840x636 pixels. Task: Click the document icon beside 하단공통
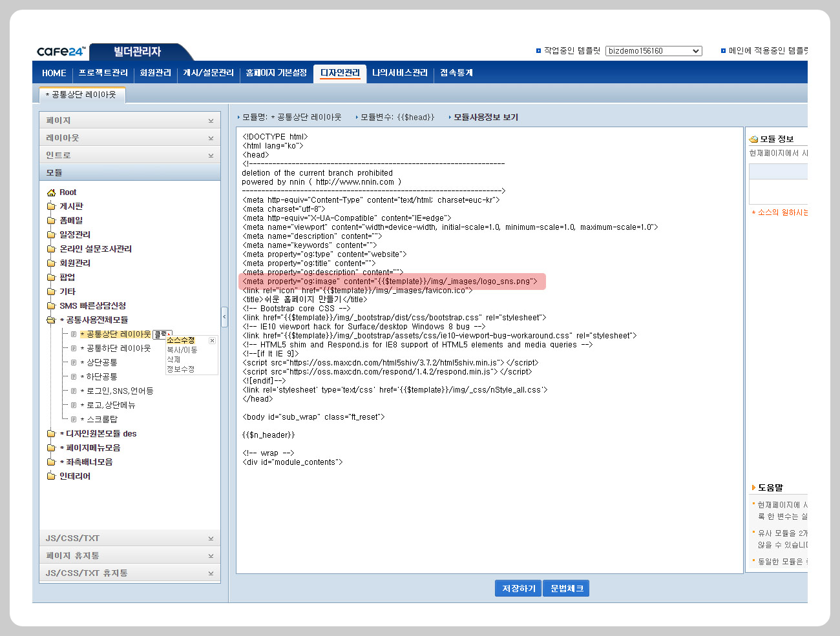[74, 377]
